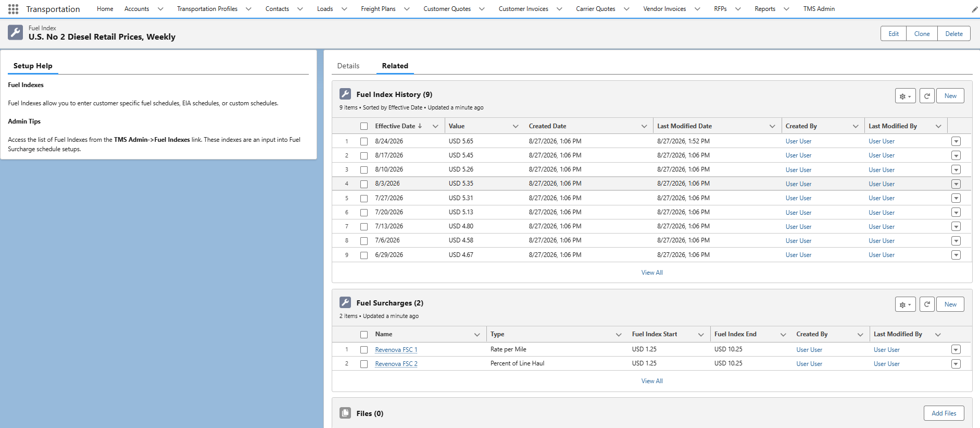
Task: Sort by Effective Date arrow icon
Action: (420, 126)
